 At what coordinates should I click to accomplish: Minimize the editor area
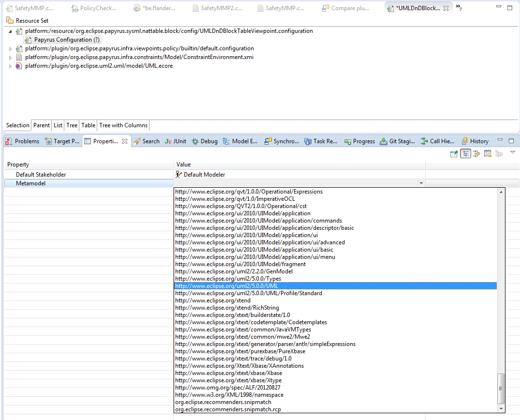click(x=498, y=7)
